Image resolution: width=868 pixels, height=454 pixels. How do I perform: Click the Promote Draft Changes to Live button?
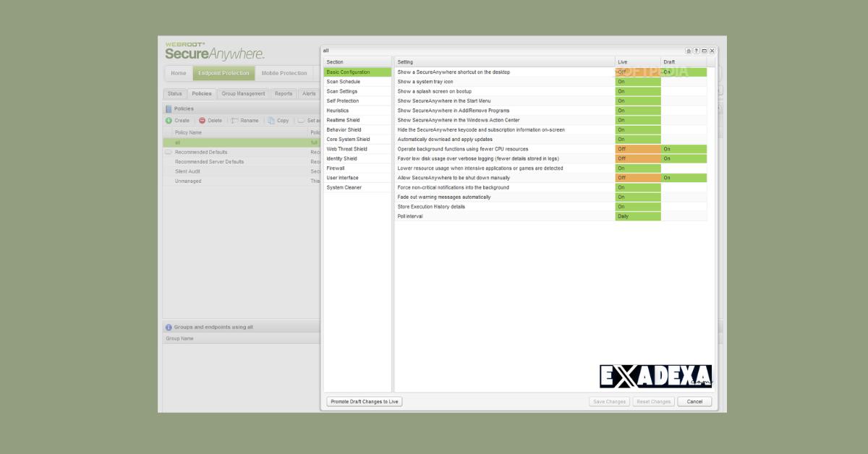[364, 401]
